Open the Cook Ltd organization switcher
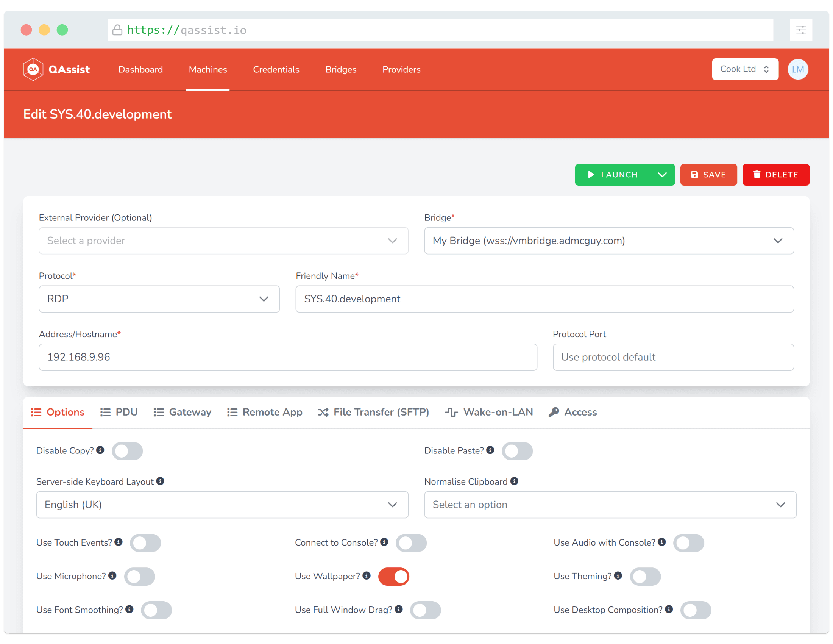833x644 pixels. (744, 69)
